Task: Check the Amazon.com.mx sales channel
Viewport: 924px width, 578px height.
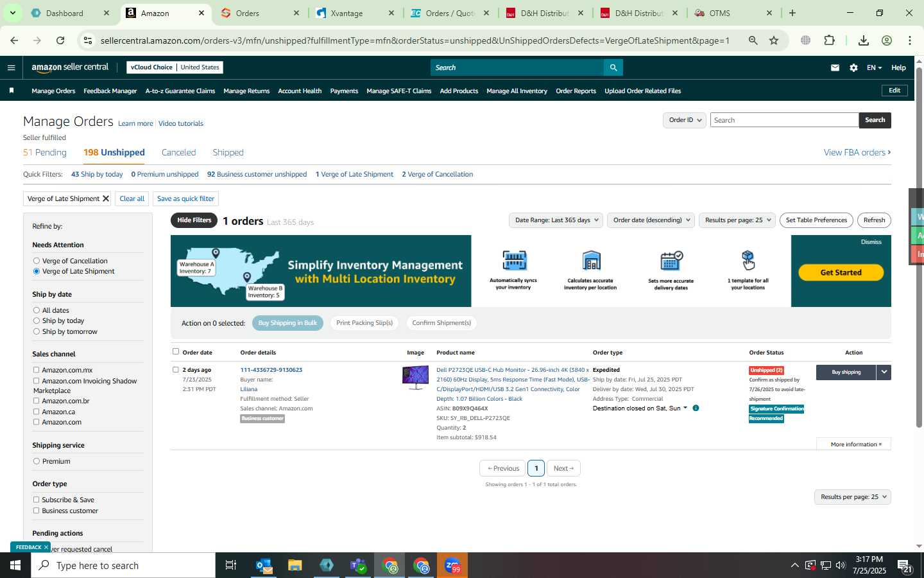Action: pos(37,370)
